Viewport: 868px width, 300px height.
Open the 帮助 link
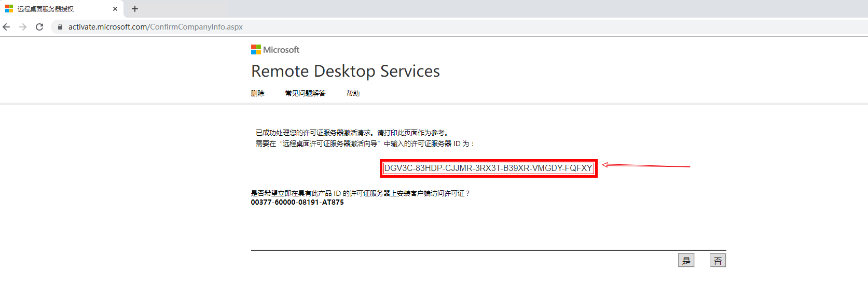click(353, 93)
